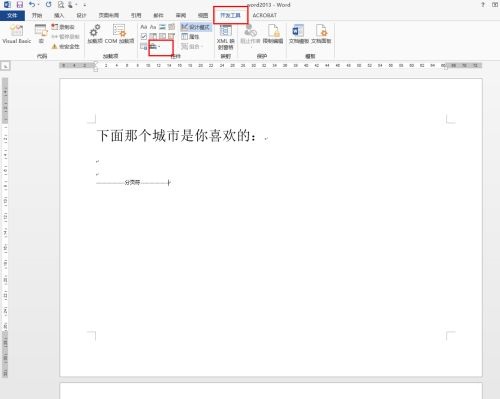The image size is (500, 399).
Task: Insert a Rich Text content control
Action: (x=144, y=27)
